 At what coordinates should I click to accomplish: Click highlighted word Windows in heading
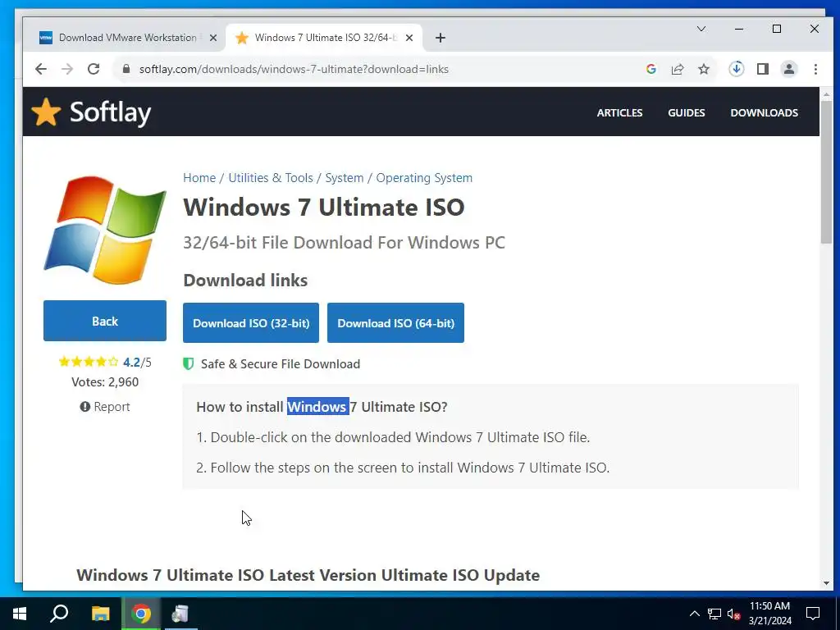tap(317, 407)
